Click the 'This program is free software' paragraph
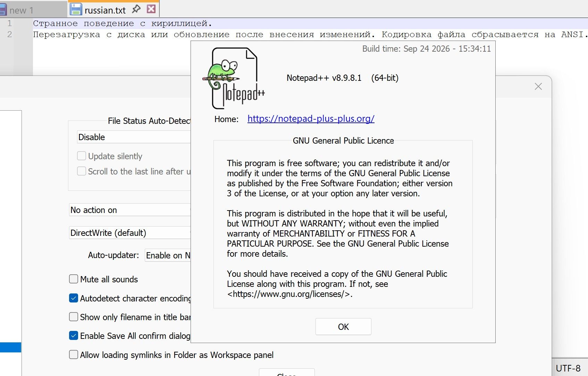The height and width of the screenshot is (376, 588). [340, 178]
